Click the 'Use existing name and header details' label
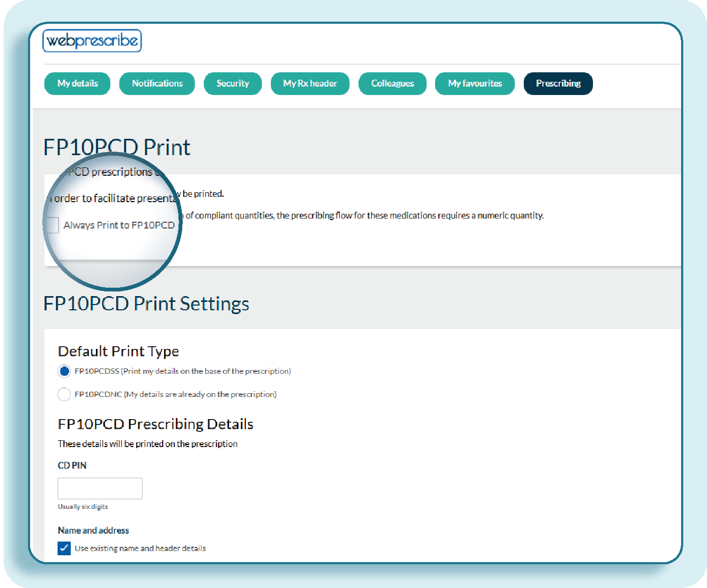Viewport: 707px width, 588px height. (140, 548)
